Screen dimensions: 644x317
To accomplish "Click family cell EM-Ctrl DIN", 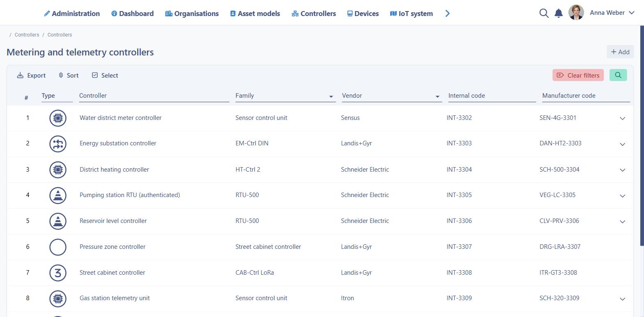I will [x=252, y=143].
